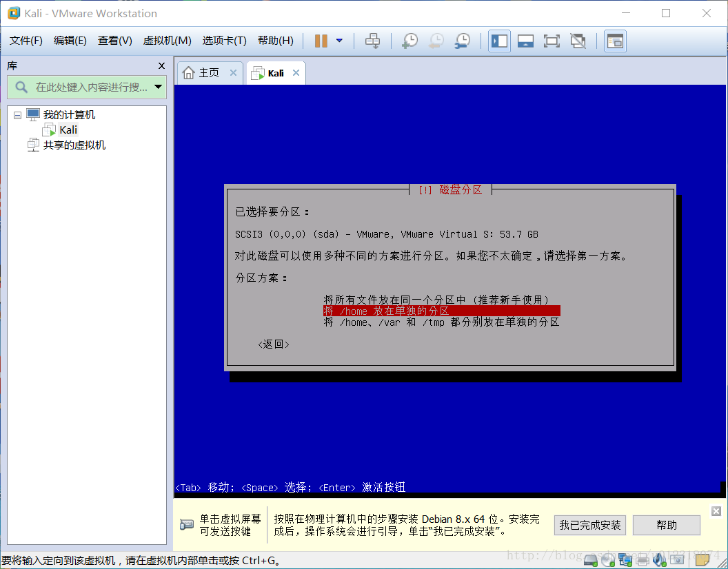Screen dimensions: 728x569
Task: Open the 虚拟机(M) menu
Action: point(167,41)
